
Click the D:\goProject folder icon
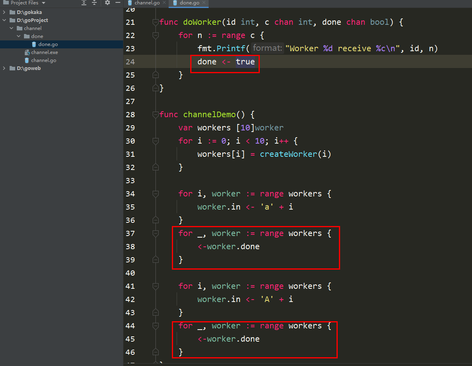pyautogui.click(x=12, y=20)
